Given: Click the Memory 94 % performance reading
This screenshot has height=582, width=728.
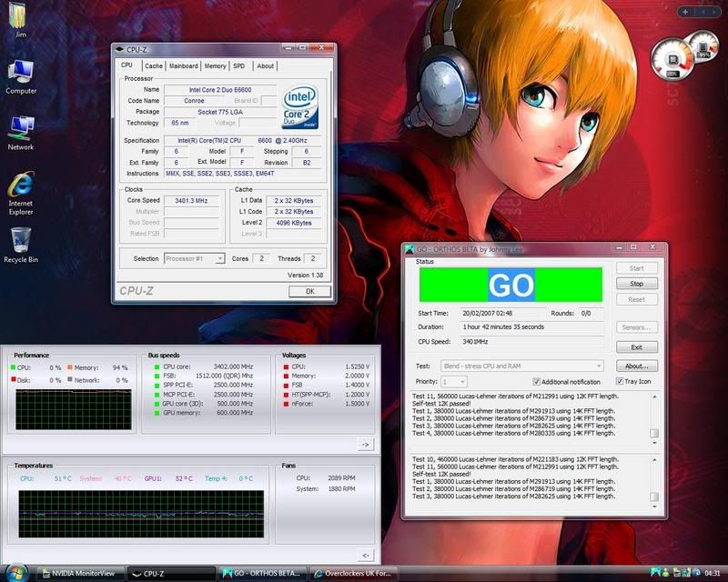Looking at the screenshot, I should (120, 367).
